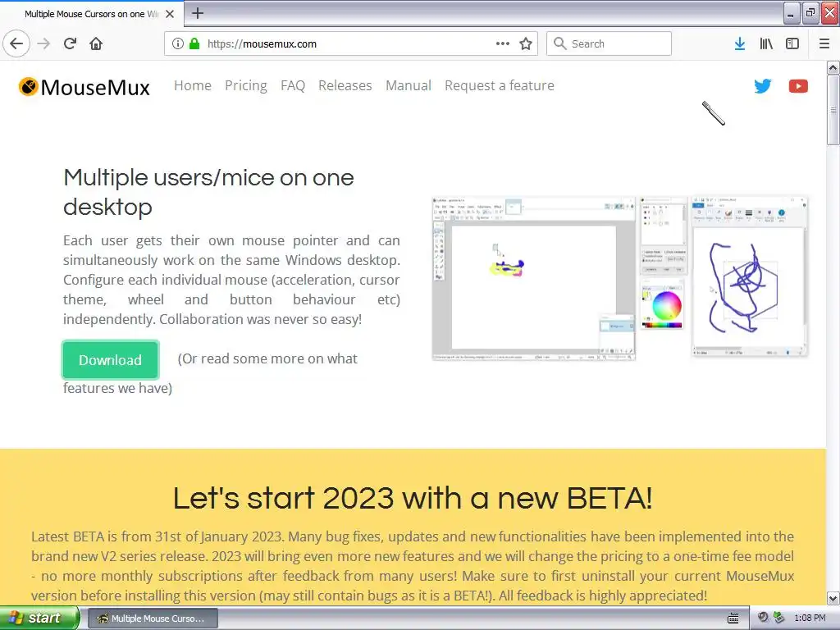Click the MouseMux demo screenshot image

coord(620,277)
